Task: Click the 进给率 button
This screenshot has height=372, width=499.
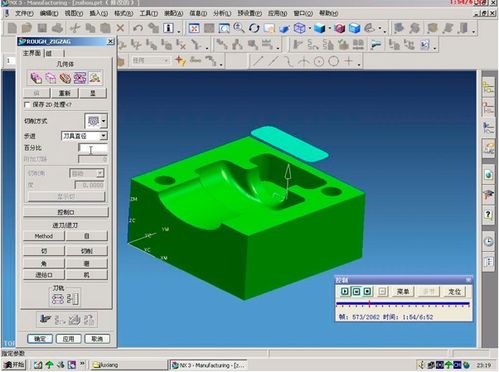Action: (x=44, y=275)
